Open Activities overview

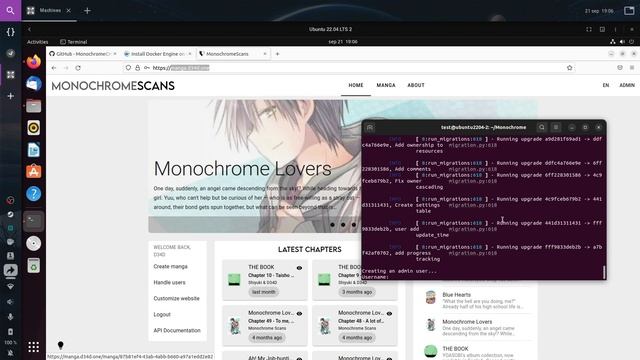click(38, 42)
